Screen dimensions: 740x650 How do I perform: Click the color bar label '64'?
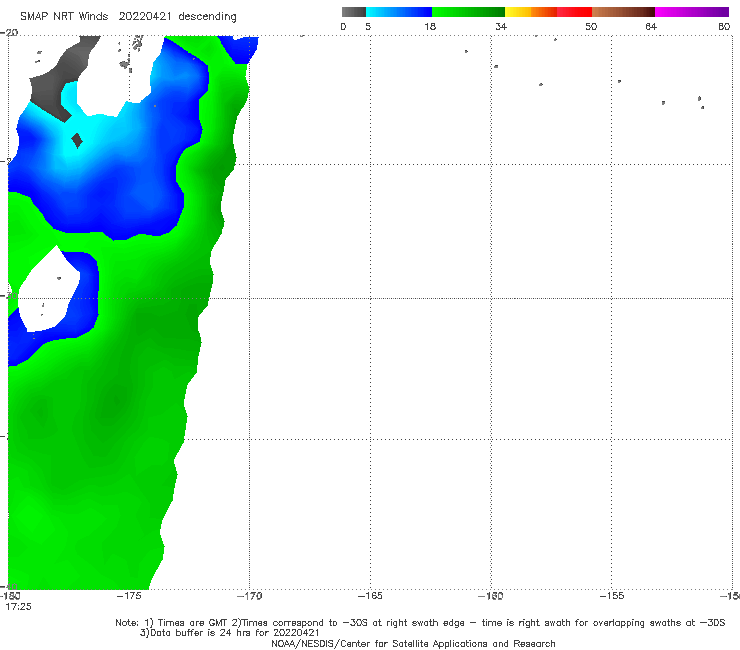pos(651,26)
